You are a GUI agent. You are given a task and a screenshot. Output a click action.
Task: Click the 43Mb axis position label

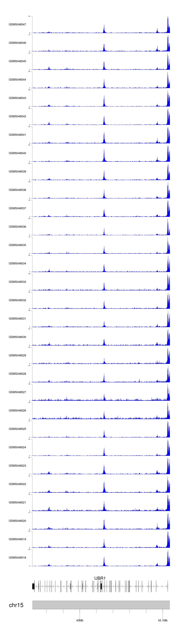(x=79, y=620)
